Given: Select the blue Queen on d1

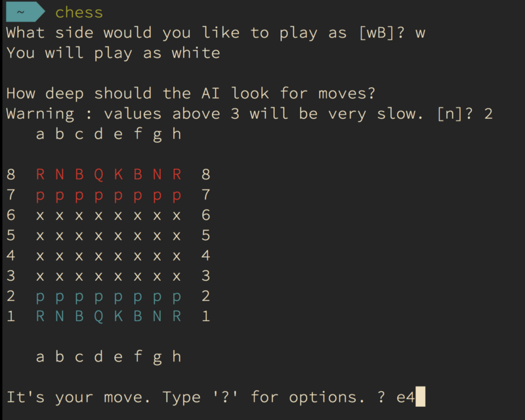Looking at the screenshot, I should 98,316.
